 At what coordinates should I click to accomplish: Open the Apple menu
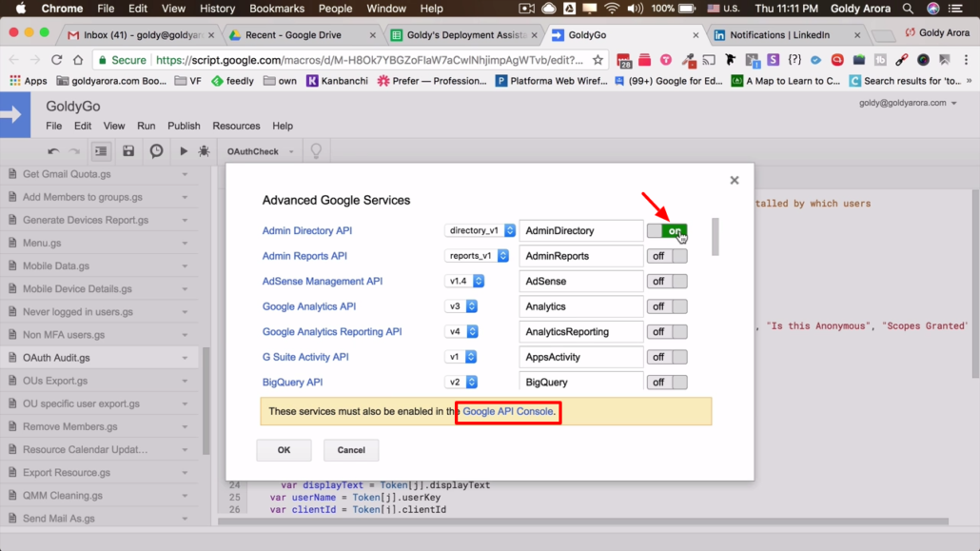(21, 9)
